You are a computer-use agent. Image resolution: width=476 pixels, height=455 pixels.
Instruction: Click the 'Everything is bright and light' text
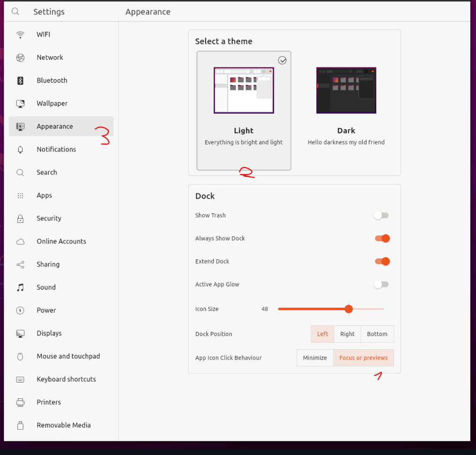coord(243,142)
